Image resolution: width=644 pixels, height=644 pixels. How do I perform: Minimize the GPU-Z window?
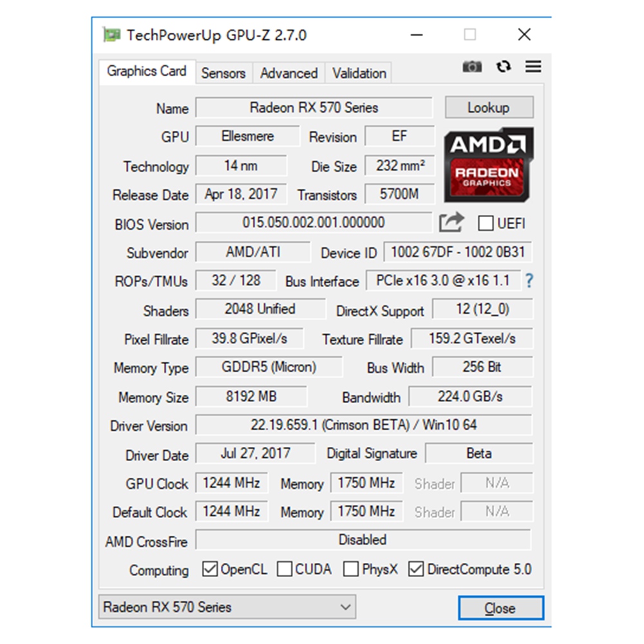(417, 35)
